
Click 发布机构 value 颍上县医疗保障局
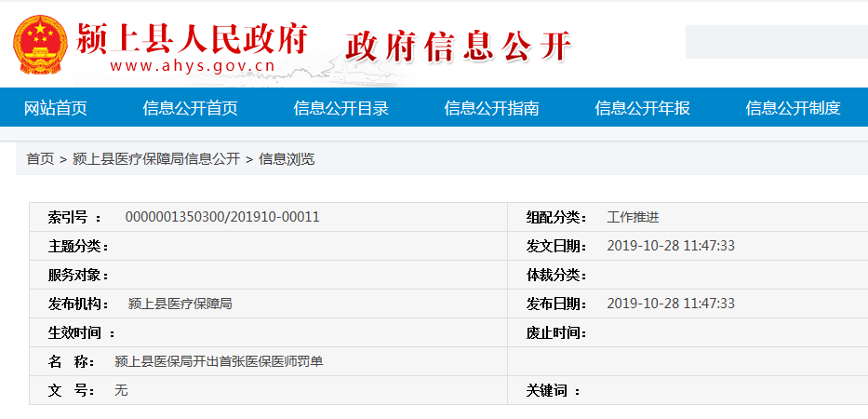(180, 304)
